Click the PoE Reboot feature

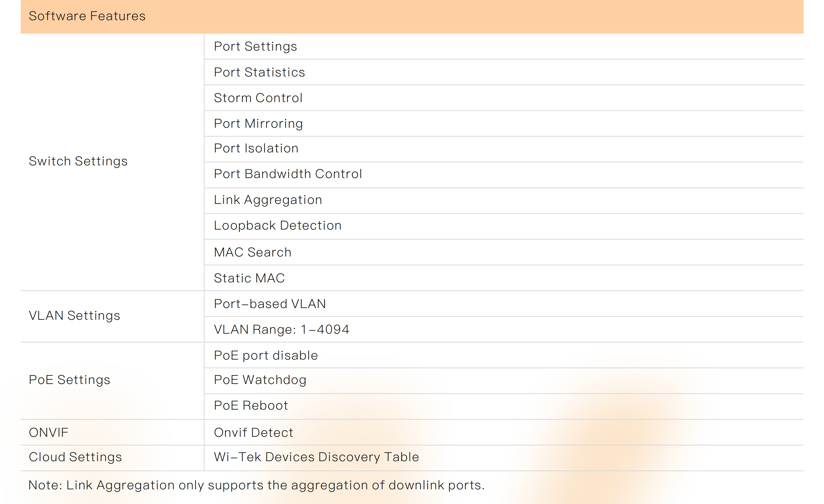point(251,406)
